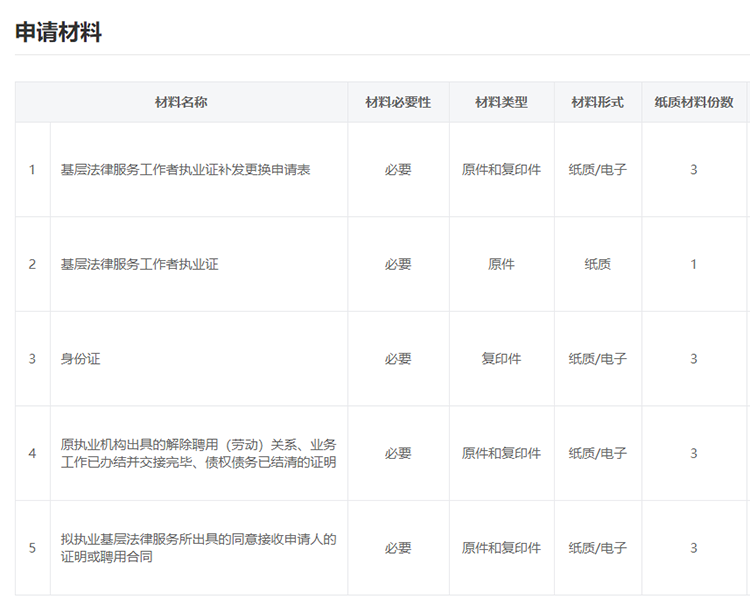Open the 拟执业基层法律服务所 acceptance certificate material
Screen dimensions: 750x599
pyautogui.click(x=198, y=547)
